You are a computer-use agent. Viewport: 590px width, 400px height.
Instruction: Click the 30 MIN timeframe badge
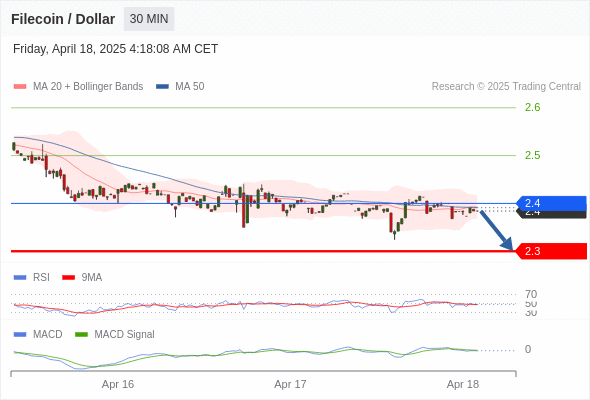149,19
